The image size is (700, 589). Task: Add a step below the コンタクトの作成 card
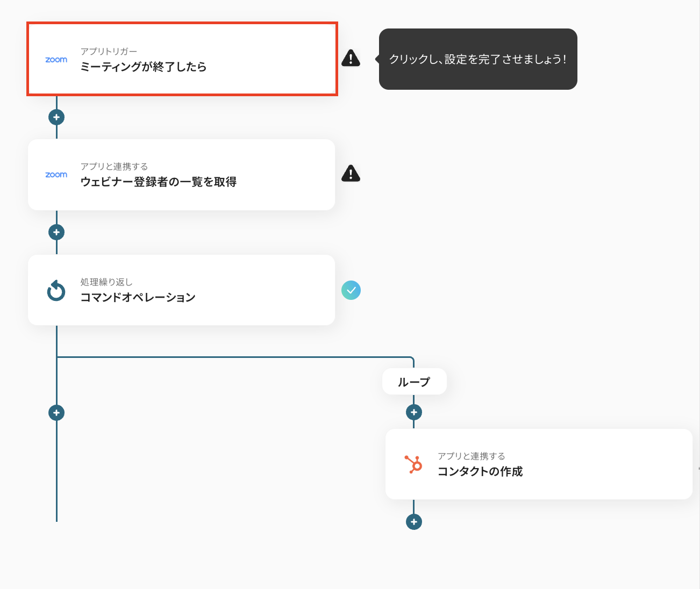(x=414, y=522)
